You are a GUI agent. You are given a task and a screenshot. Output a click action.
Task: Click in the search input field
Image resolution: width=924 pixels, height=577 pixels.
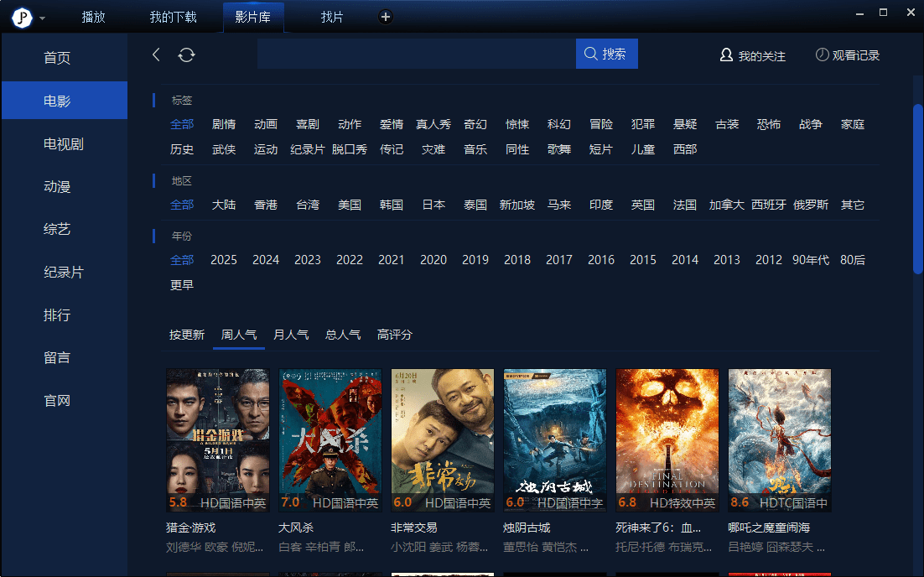[x=416, y=54]
